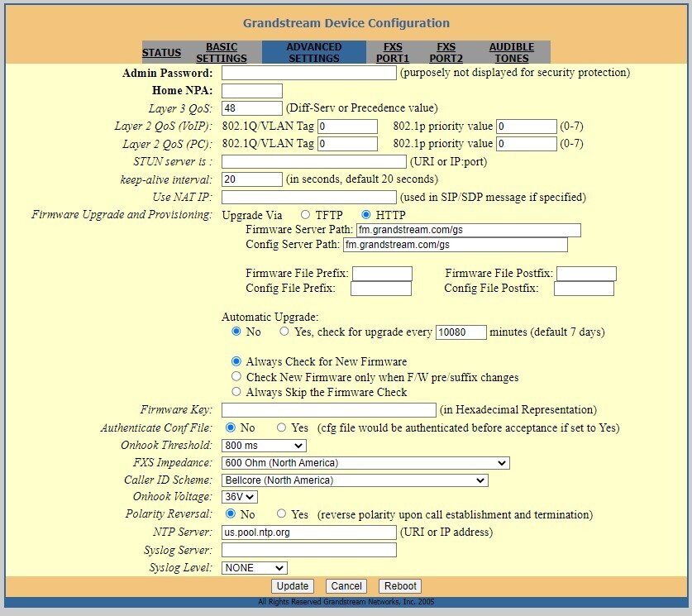Click the upgrade interval minutes field
Viewport: 692px width, 616px height.
pos(461,332)
